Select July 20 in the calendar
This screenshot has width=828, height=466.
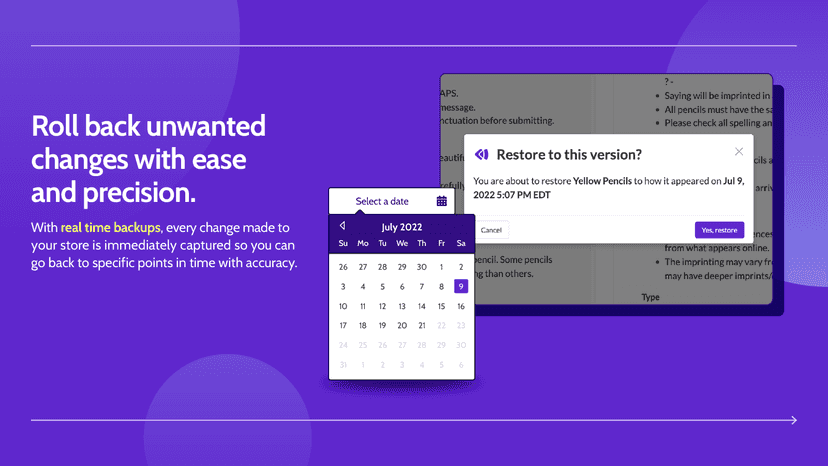(402, 325)
